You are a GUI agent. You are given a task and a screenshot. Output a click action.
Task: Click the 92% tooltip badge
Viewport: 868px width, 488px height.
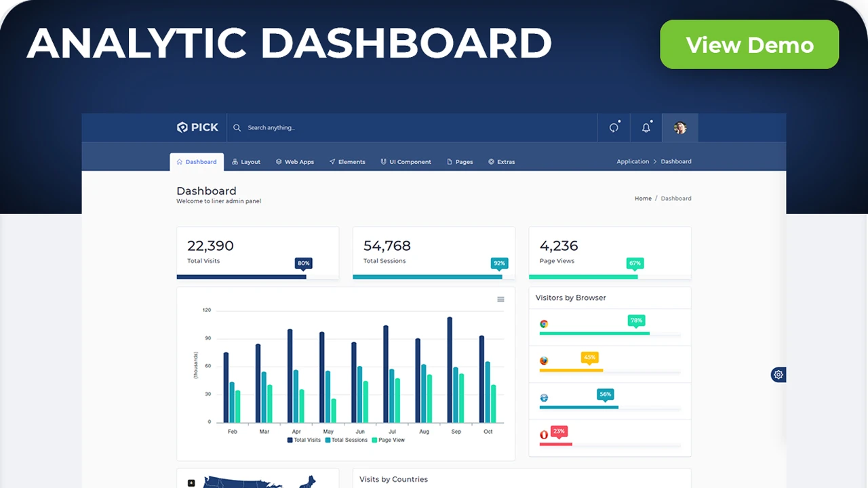(x=500, y=264)
